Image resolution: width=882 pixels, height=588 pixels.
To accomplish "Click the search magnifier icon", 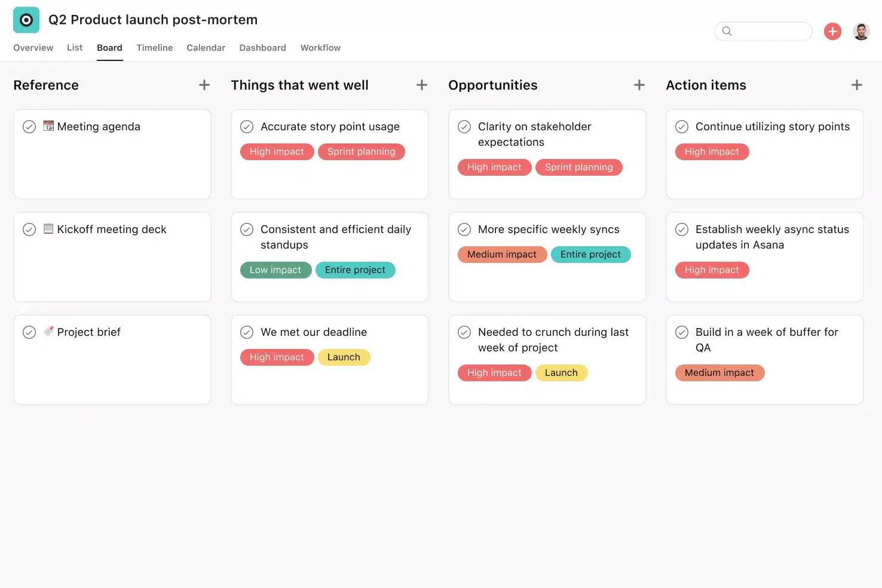I will 727,31.
